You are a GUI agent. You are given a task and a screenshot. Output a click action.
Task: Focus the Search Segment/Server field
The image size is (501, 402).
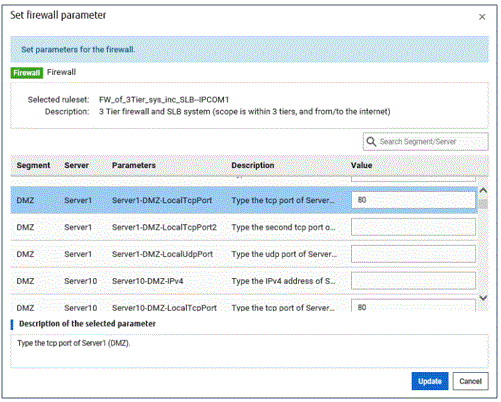tap(426, 142)
